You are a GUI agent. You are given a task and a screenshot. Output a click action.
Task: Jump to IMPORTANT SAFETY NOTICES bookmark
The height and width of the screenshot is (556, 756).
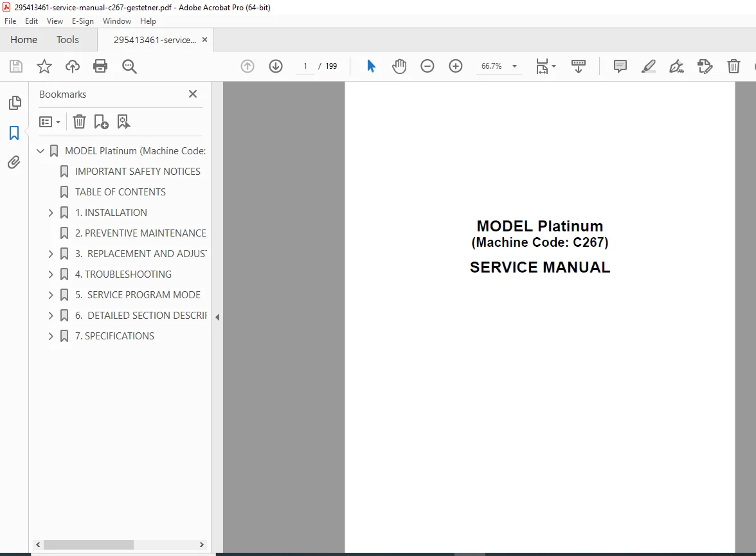point(138,172)
